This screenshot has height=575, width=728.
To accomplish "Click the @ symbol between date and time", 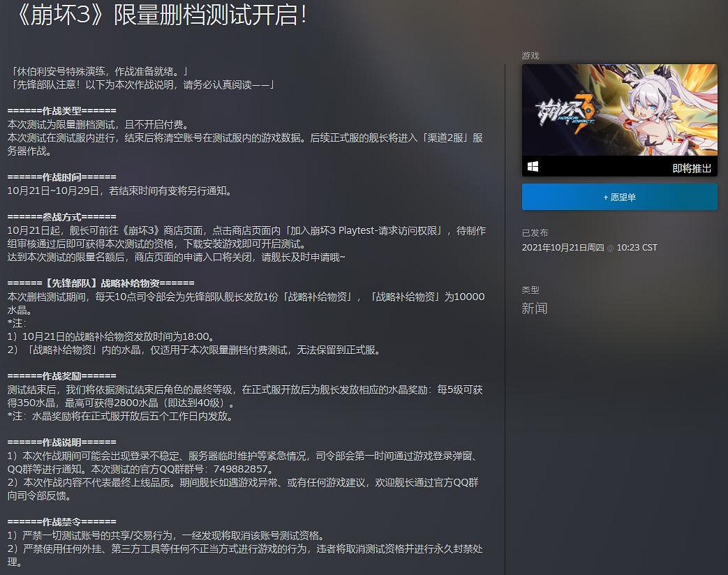I will (610, 248).
